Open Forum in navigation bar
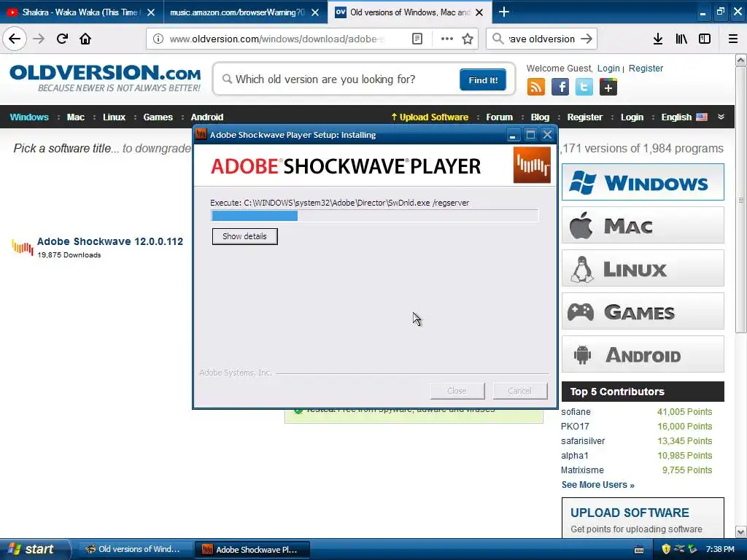The image size is (747, 560). pos(499,117)
